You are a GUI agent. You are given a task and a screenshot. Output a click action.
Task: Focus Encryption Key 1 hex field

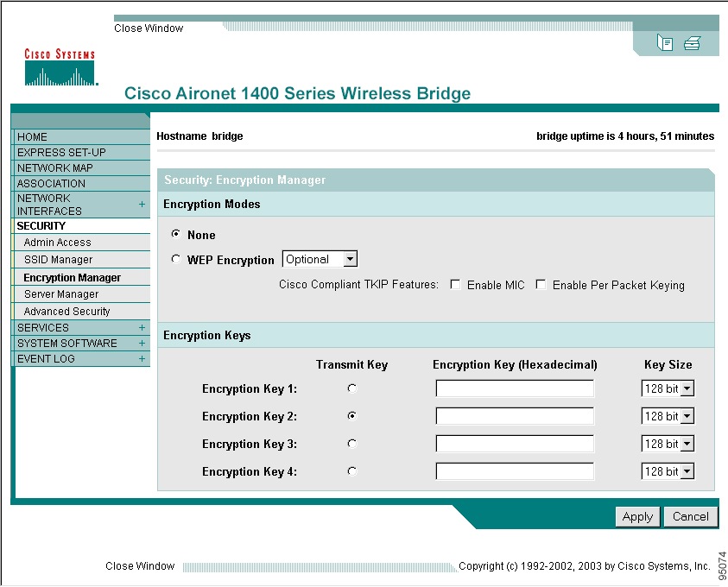click(x=515, y=388)
